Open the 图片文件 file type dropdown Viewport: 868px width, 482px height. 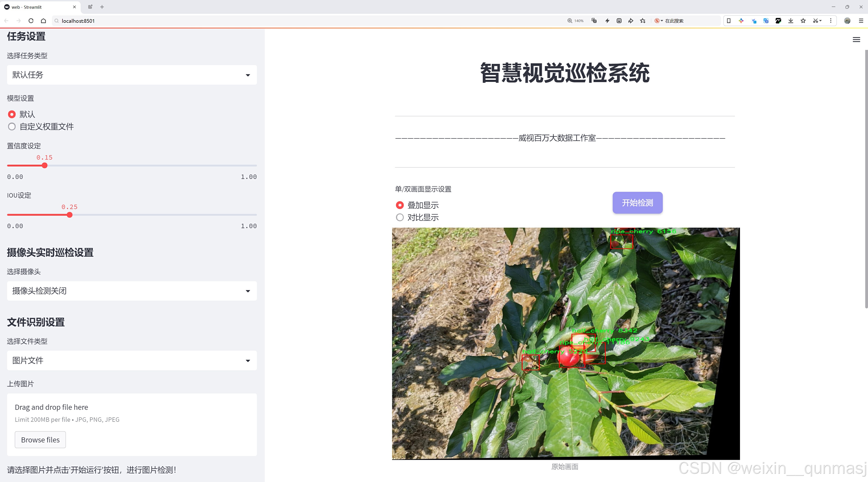(x=132, y=360)
